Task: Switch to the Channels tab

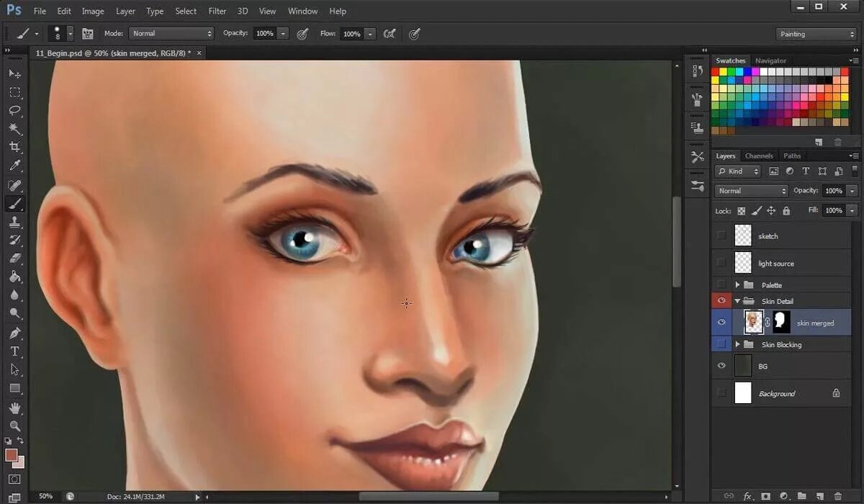Action: [759, 156]
